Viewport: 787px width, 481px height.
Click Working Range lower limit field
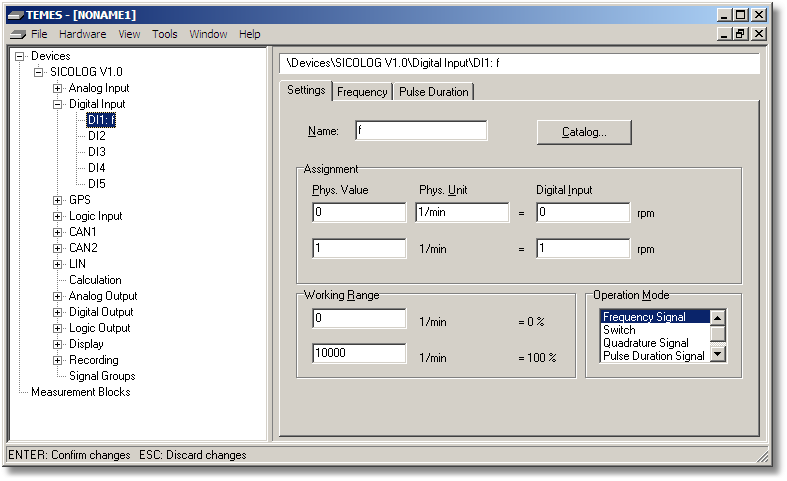pyautogui.click(x=359, y=318)
